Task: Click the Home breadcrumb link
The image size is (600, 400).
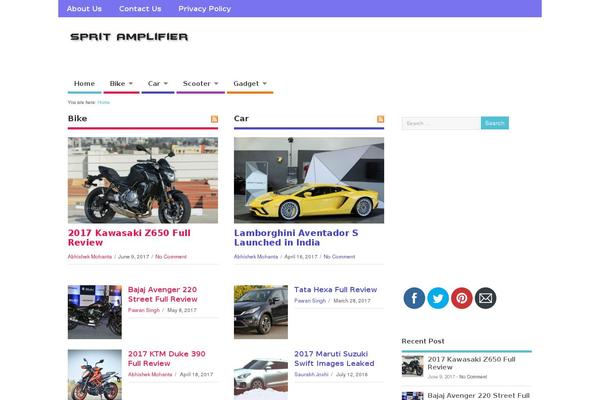Action: click(103, 102)
